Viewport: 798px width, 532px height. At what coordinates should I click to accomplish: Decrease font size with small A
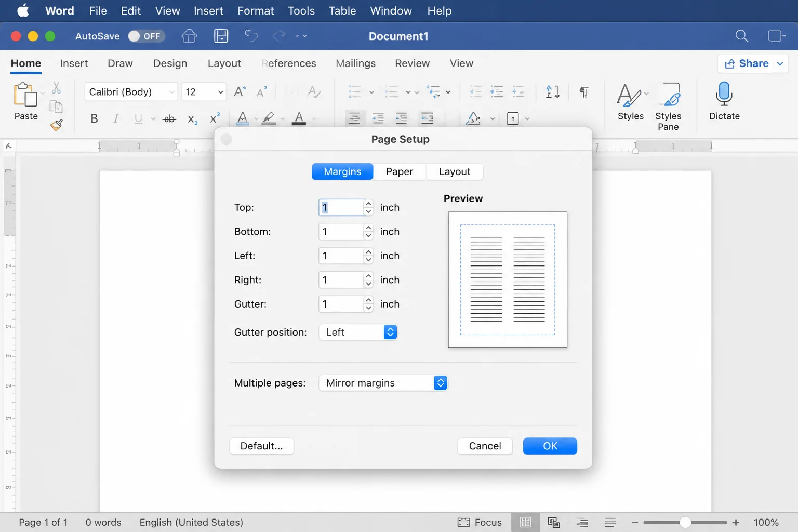tap(262, 92)
